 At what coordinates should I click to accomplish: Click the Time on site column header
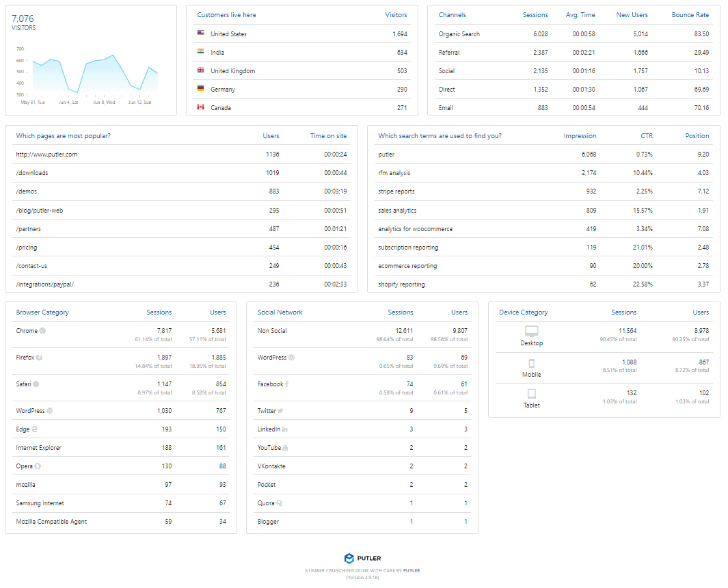coord(328,136)
